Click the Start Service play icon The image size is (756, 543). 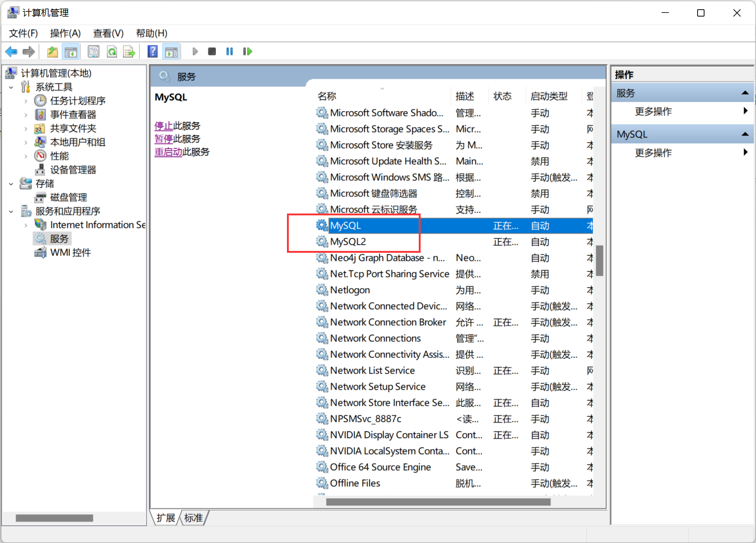tap(195, 52)
